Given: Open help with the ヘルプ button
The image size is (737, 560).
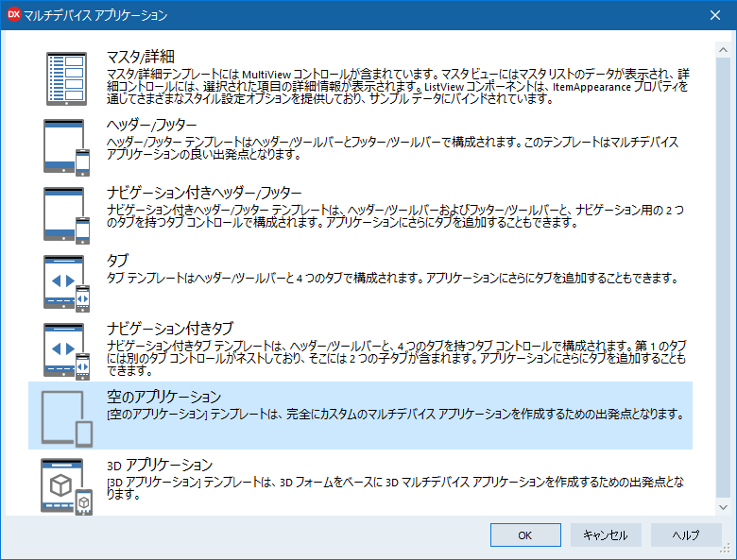Looking at the screenshot, I should (x=686, y=535).
